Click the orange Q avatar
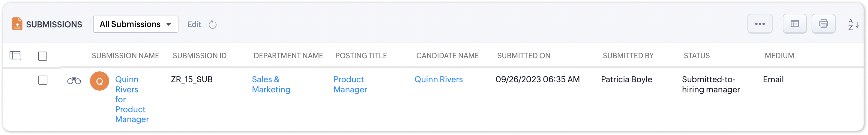The width and height of the screenshot is (868, 135). [x=99, y=81]
